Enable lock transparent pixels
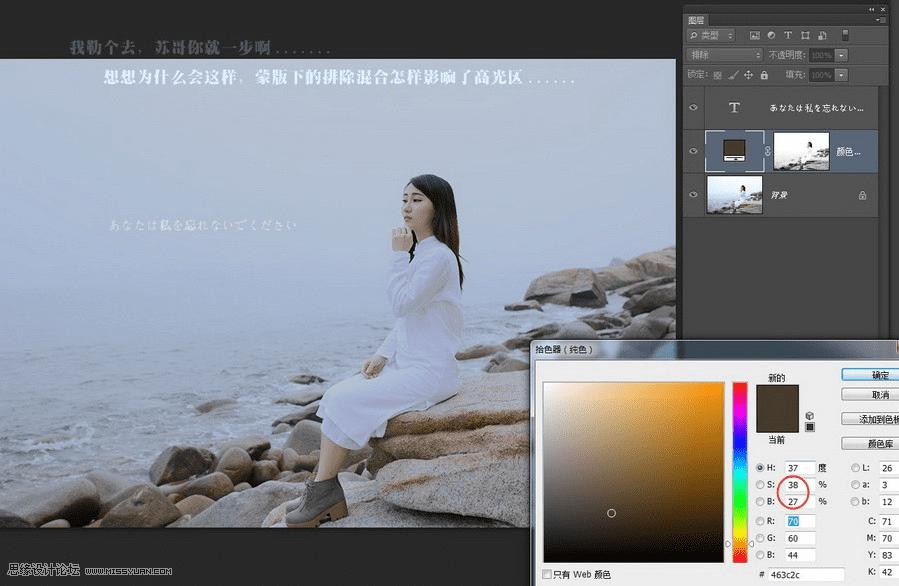The width and height of the screenshot is (899, 586). point(716,75)
